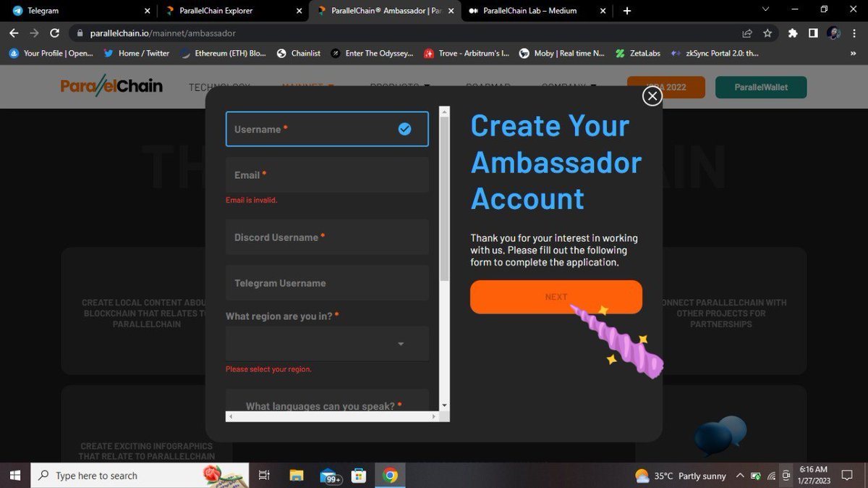Viewport: 868px width, 488px height.
Task: Click the ParallelChain logo
Action: point(111,86)
